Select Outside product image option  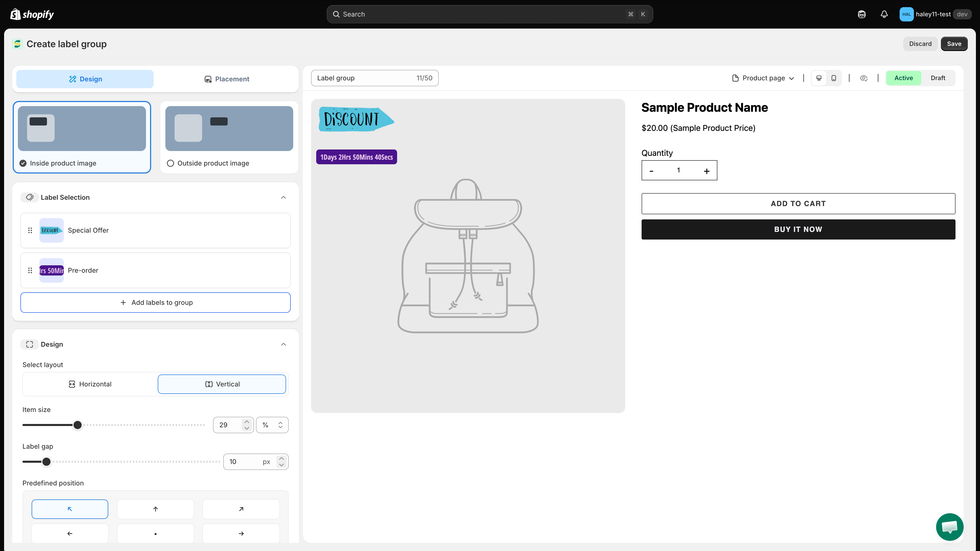pyautogui.click(x=229, y=137)
